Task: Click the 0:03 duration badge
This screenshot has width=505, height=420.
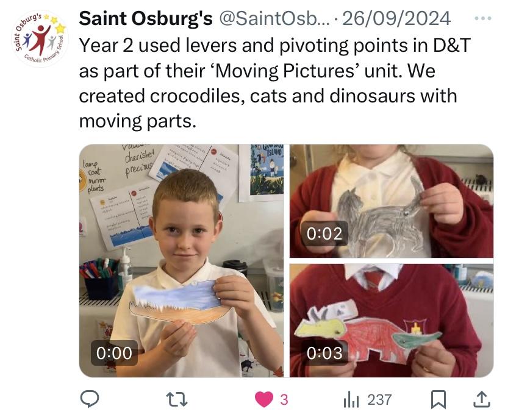Action: click(324, 353)
